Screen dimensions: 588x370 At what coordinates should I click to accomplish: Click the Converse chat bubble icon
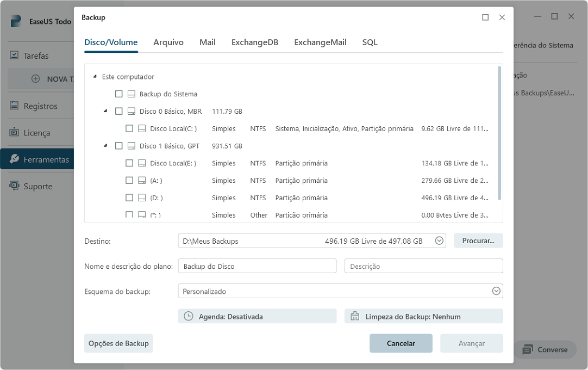click(x=527, y=350)
